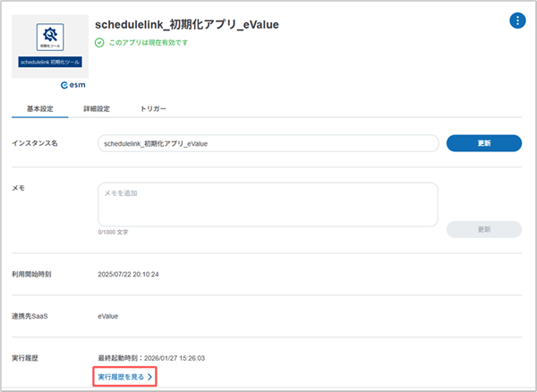The image size is (537, 392).
Task: Open the three-dot more options menu
Action: tap(517, 21)
